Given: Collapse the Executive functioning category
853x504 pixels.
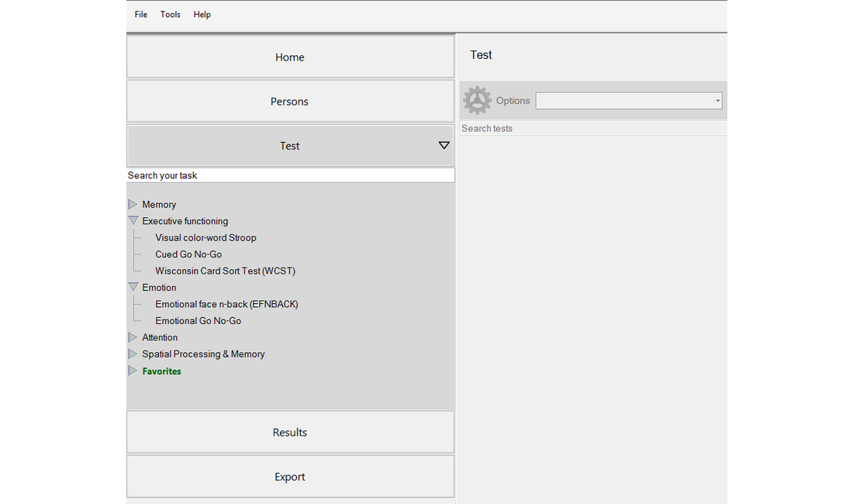Looking at the screenshot, I should pyautogui.click(x=133, y=221).
